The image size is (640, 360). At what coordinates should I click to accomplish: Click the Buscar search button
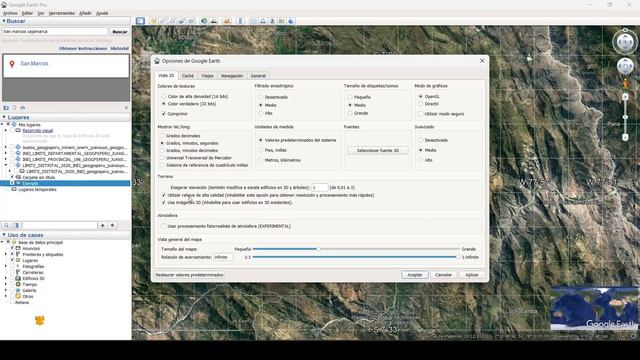[x=120, y=31]
